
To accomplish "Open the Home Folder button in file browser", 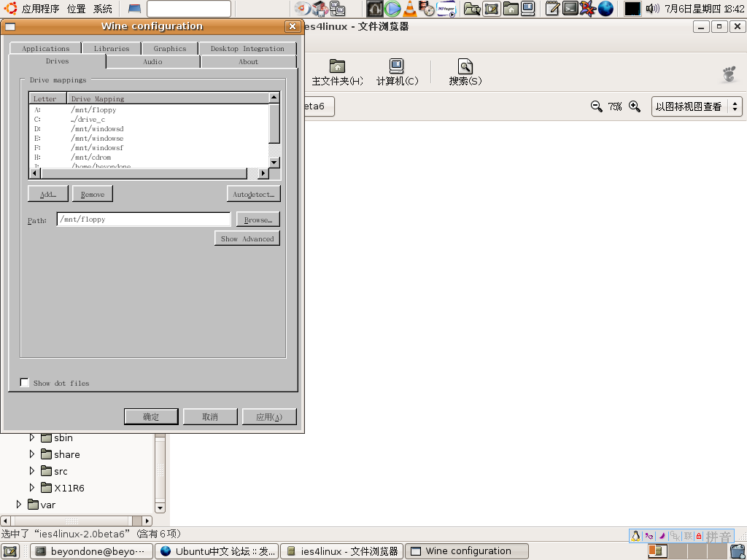I will coord(337,72).
